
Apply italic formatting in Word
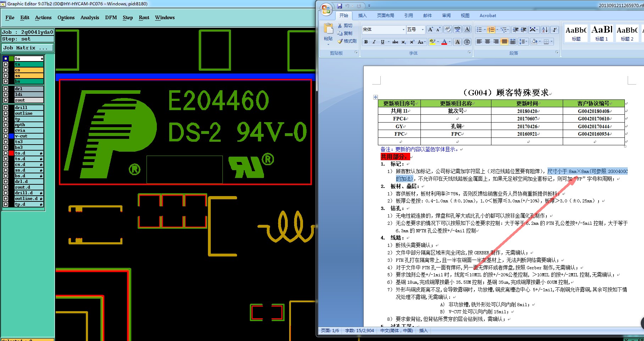[x=374, y=42]
